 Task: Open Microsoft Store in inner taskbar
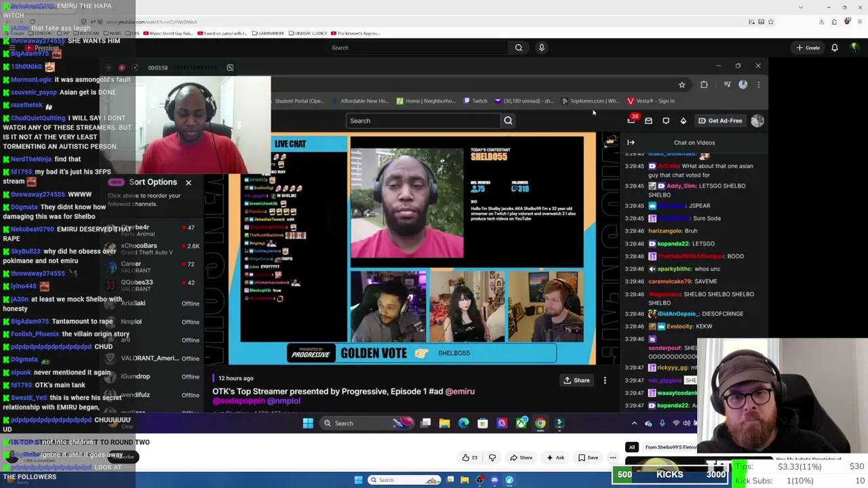pyautogui.click(x=483, y=424)
